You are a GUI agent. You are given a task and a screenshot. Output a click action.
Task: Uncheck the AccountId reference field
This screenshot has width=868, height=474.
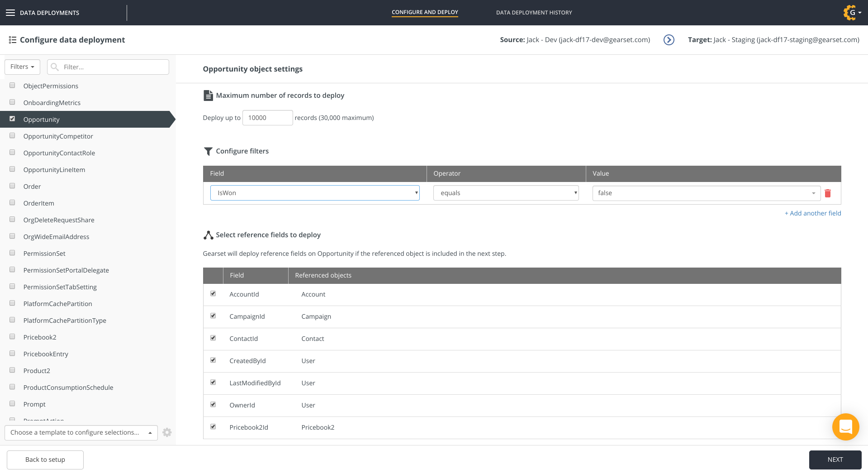coord(213,293)
